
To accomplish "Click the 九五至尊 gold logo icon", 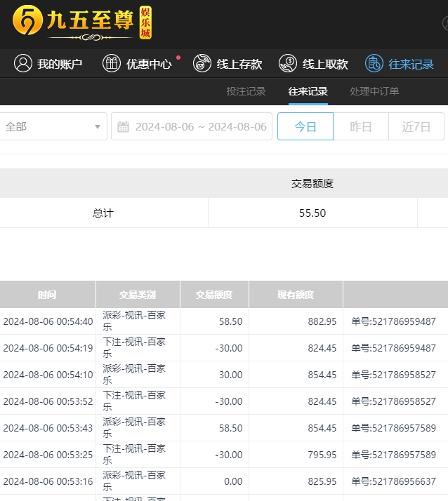I will [27, 22].
